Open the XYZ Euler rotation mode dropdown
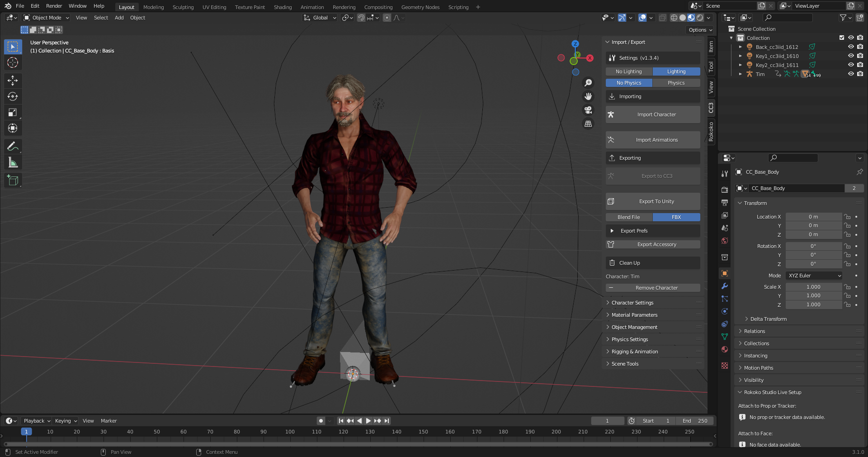868x457 pixels. click(x=814, y=276)
